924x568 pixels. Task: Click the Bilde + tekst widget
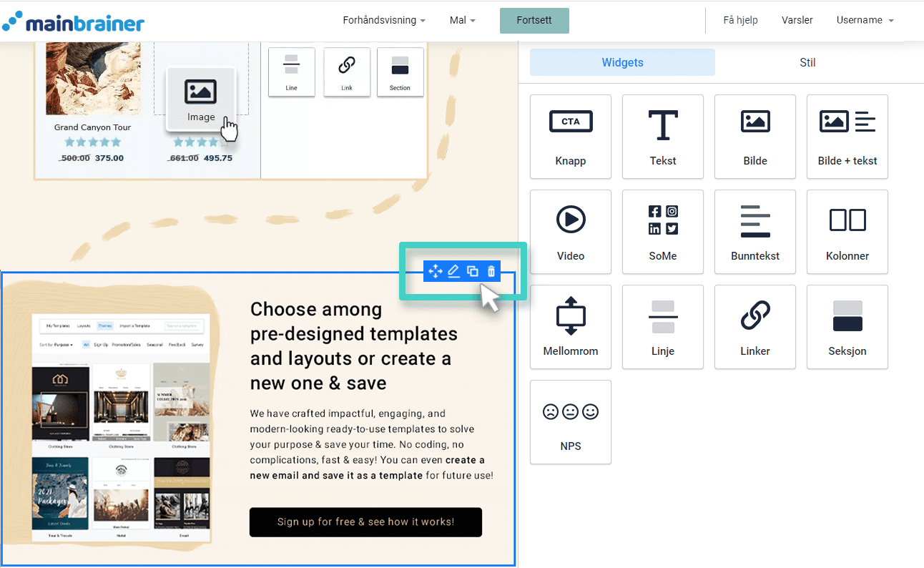847,137
